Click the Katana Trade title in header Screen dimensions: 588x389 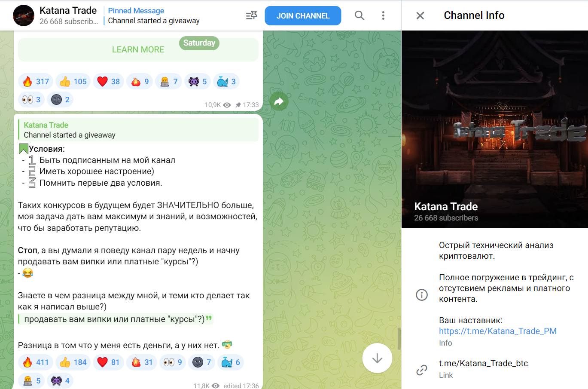click(68, 10)
